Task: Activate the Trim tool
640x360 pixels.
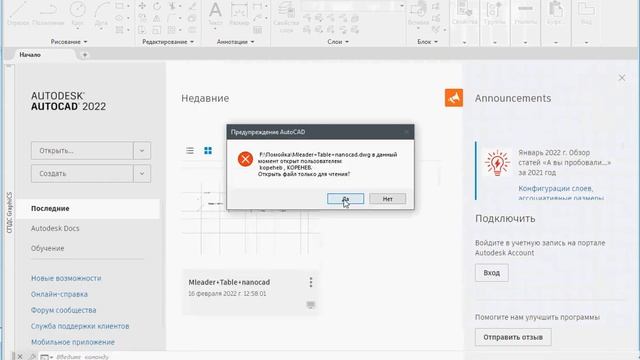Action: pyautogui.click(x=172, y=6)
